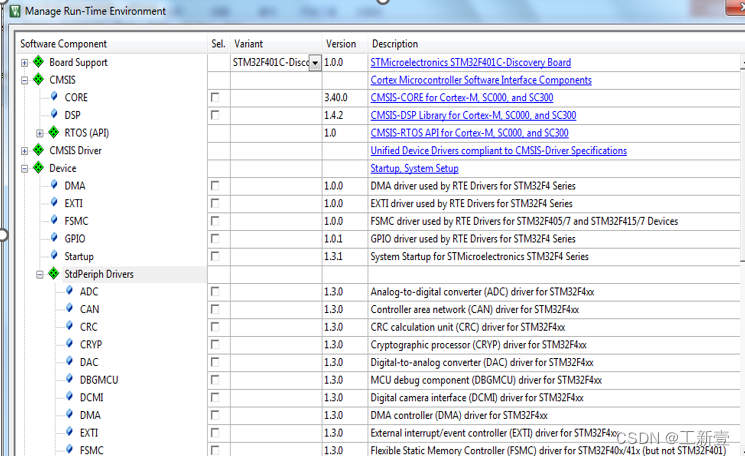The height and width of the screenshot is (456, 745).
Task: Click the blue icon beside GPIO
Action: [54, 238]
